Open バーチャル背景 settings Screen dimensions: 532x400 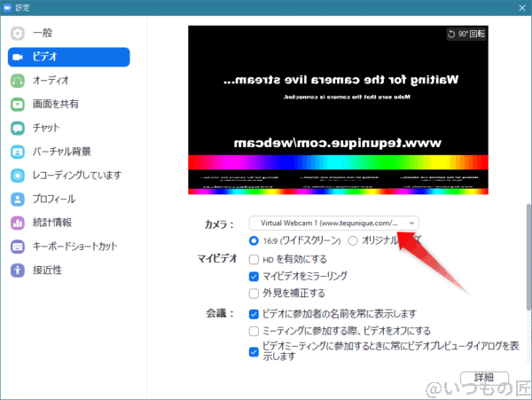62,152
